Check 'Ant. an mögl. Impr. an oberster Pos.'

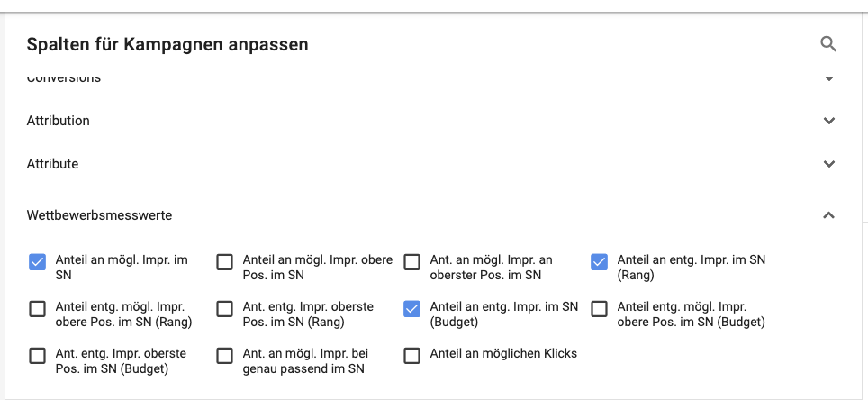click(412, 262)
